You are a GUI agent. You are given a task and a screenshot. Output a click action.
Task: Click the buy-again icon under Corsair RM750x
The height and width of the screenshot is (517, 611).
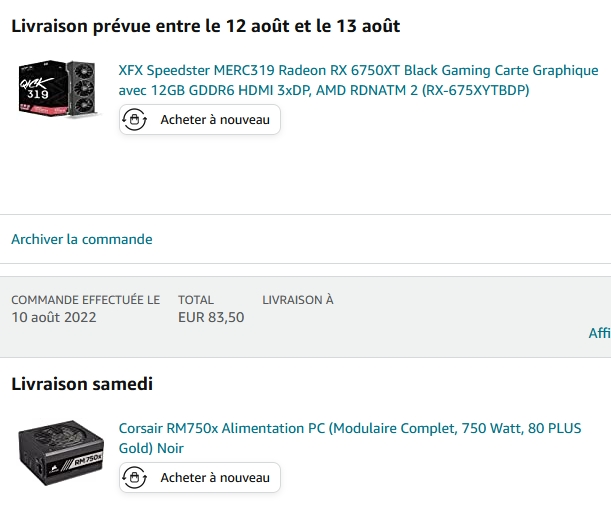click(135, 478)
